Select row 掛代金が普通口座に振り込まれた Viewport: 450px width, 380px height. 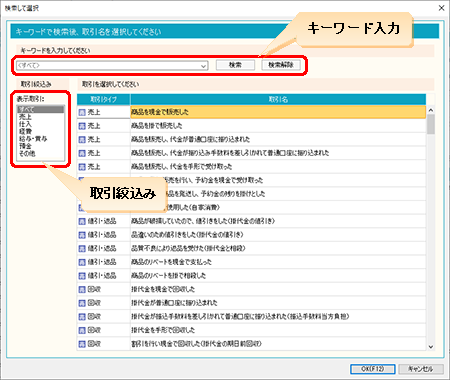point(252,303)
